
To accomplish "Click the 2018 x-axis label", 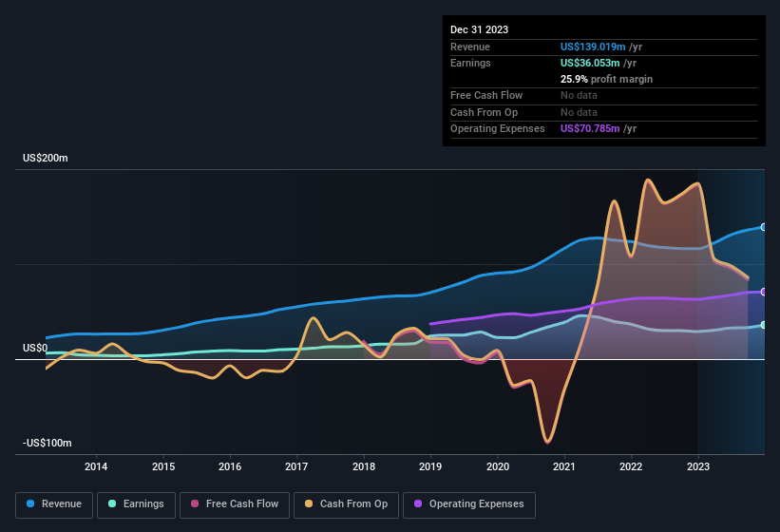I will pyautogui.click(x=364, y=466).
